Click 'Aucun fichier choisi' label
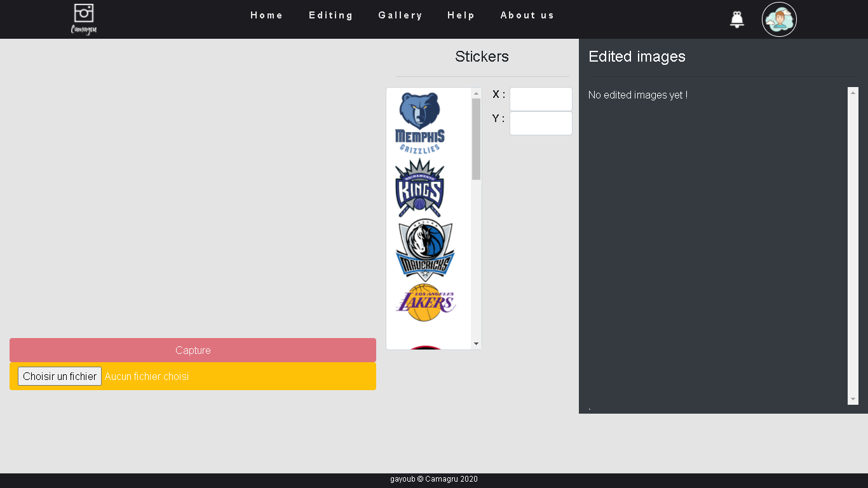The image size is (868, 488). coord(147,376)
